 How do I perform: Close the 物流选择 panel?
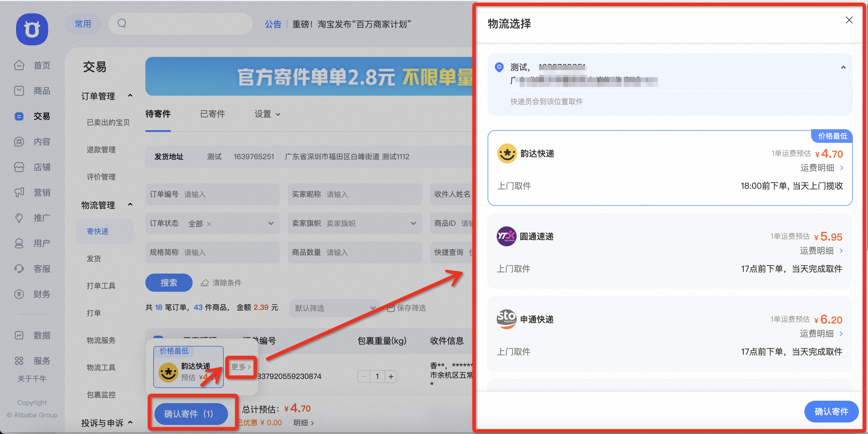[849, 20]
